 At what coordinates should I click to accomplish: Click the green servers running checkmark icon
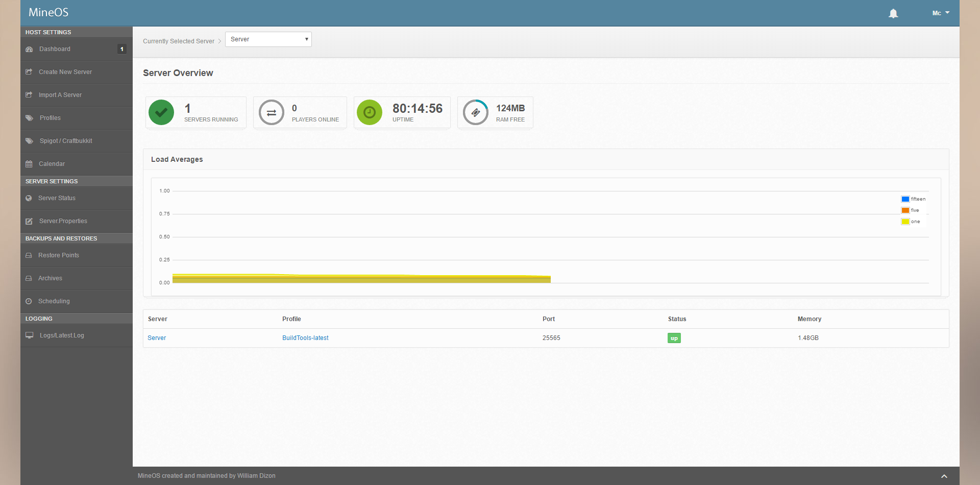click(161, 112)
